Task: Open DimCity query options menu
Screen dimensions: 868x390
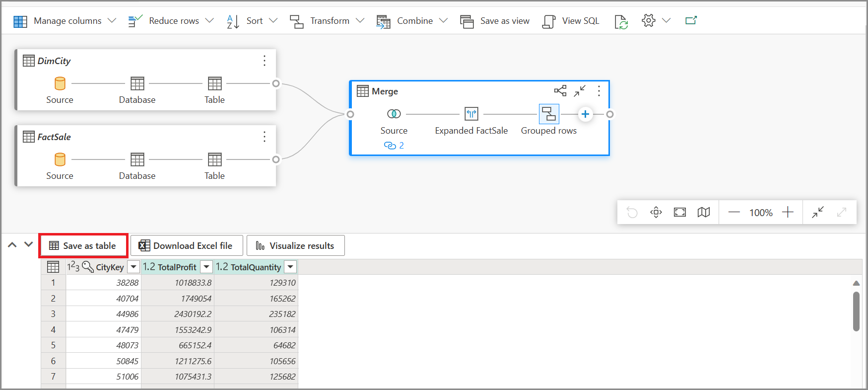Action: [x=265, y=61]
